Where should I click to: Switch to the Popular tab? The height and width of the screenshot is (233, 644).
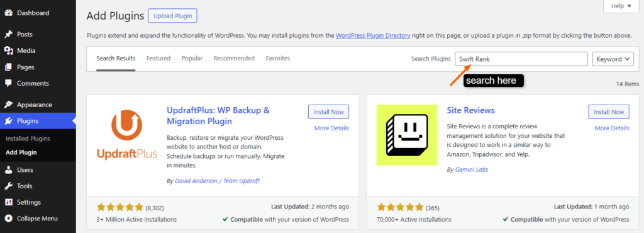[192, 59]
